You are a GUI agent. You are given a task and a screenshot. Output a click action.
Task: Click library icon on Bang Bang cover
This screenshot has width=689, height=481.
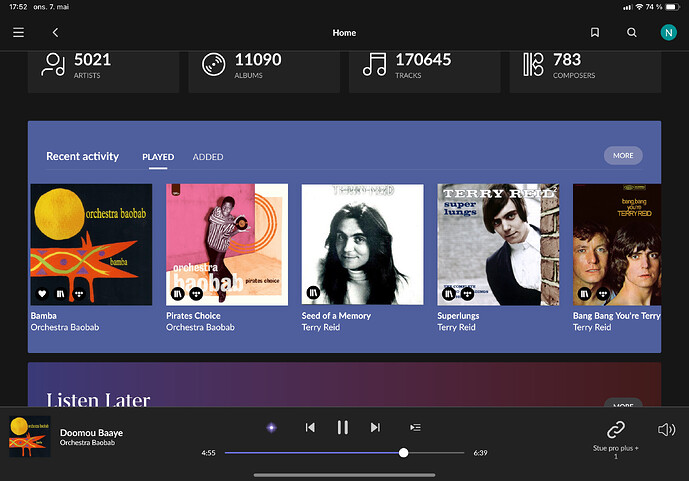click(x=584, y=293)
